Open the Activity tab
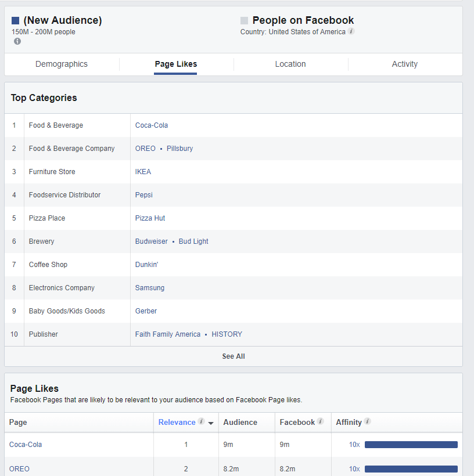 click(x=404, y=64)
